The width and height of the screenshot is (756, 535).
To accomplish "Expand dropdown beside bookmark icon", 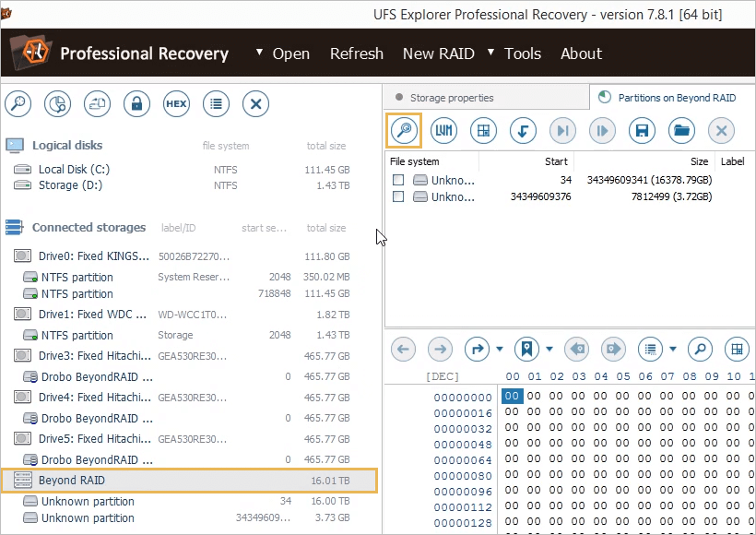I will [549, 349].
